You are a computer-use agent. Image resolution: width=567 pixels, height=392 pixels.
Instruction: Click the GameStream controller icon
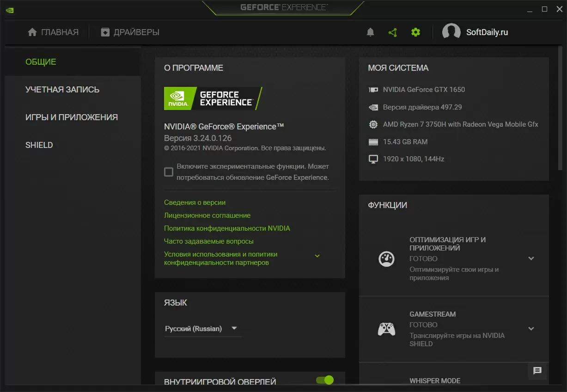coord(386,329)
